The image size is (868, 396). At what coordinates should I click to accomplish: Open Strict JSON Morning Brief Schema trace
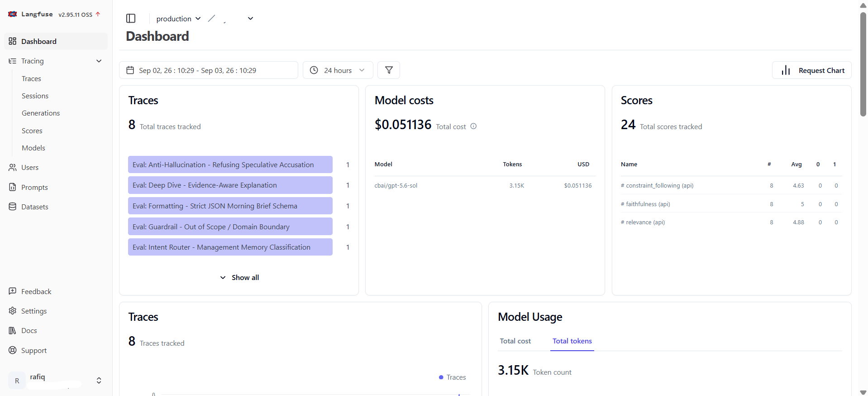point(230,206)
